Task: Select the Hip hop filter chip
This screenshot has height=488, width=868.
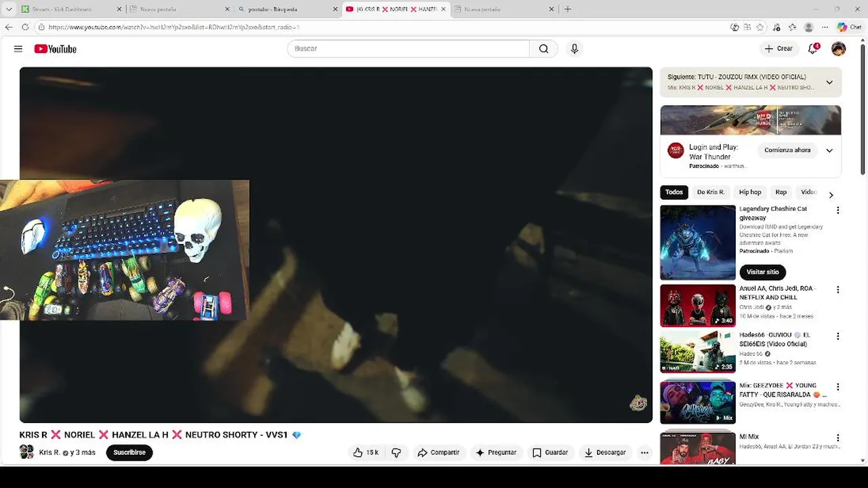Action: (750, 192)
